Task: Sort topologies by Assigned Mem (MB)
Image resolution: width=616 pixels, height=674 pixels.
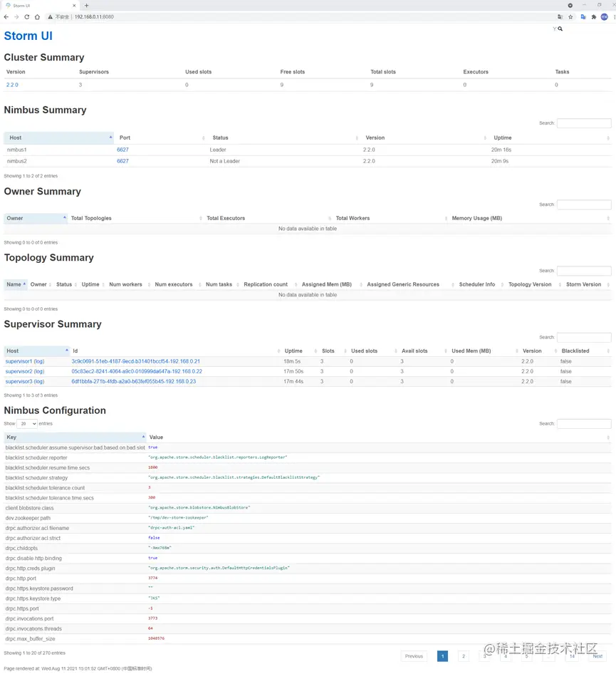Action: pyautogui.click(x=330, y=284)
